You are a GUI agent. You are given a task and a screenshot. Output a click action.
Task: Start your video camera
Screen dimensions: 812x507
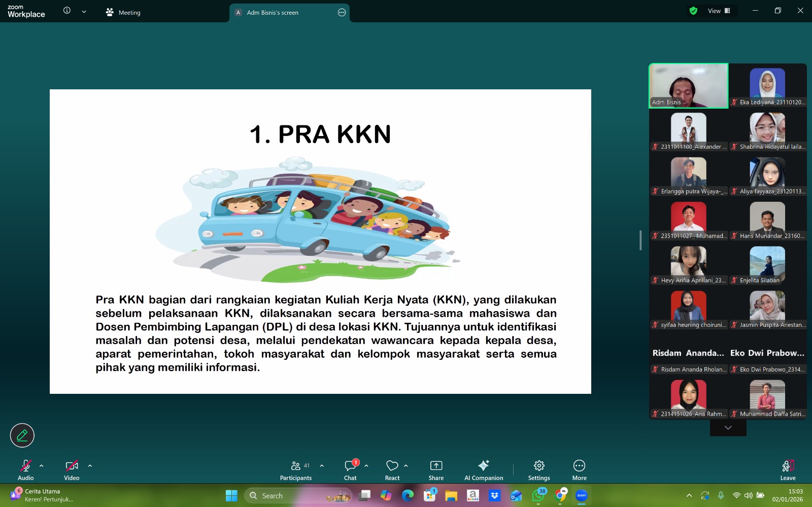pyautogui.click(x=71, y=469)
